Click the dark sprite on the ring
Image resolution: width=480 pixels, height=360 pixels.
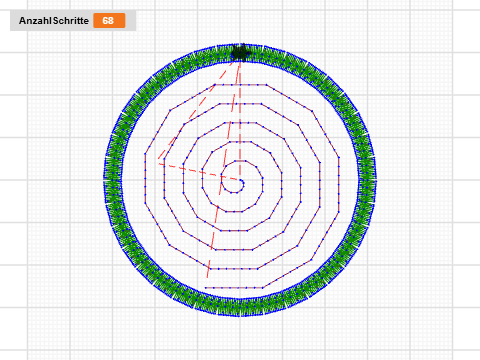pyautogui.click(x=240, y=53)
